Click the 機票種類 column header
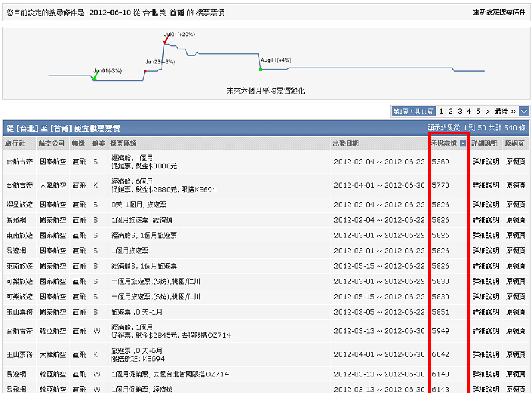The width and height of the screenshot is (532, 393). 124,143
